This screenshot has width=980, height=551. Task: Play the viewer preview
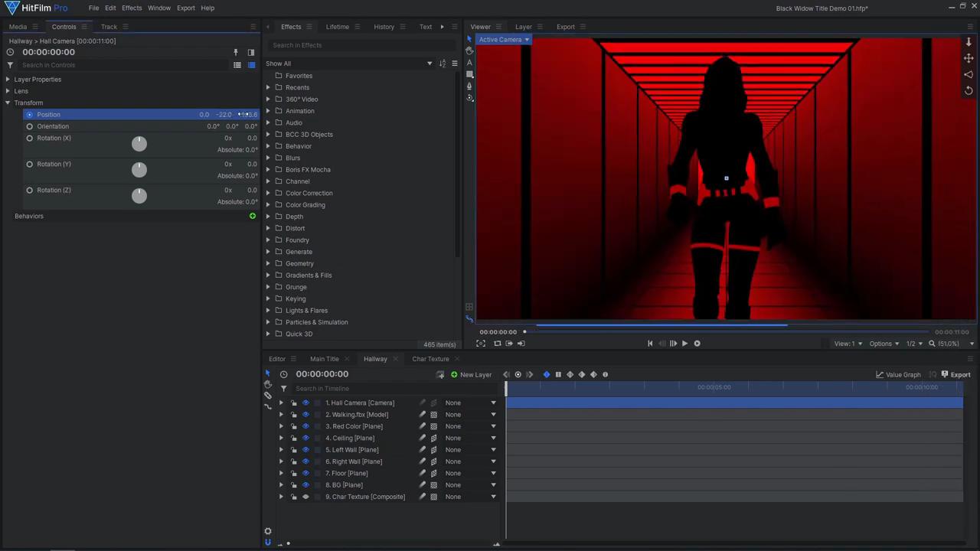685,344
